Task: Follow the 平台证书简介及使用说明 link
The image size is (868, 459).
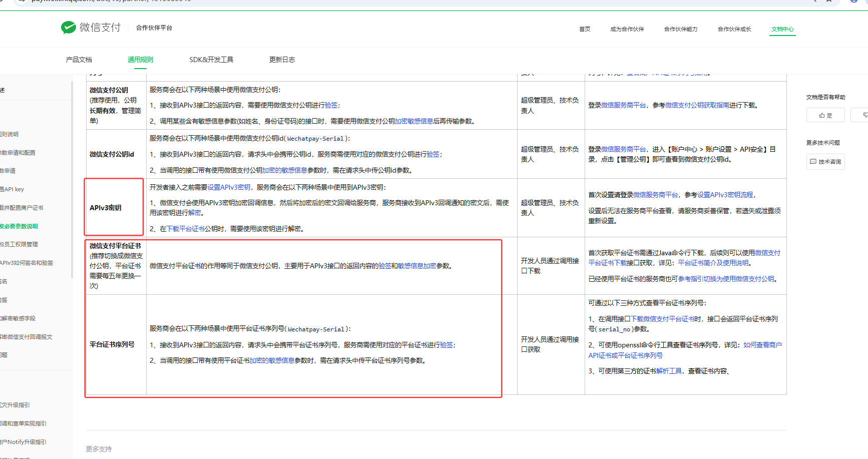Action: [x=713, y=263]
